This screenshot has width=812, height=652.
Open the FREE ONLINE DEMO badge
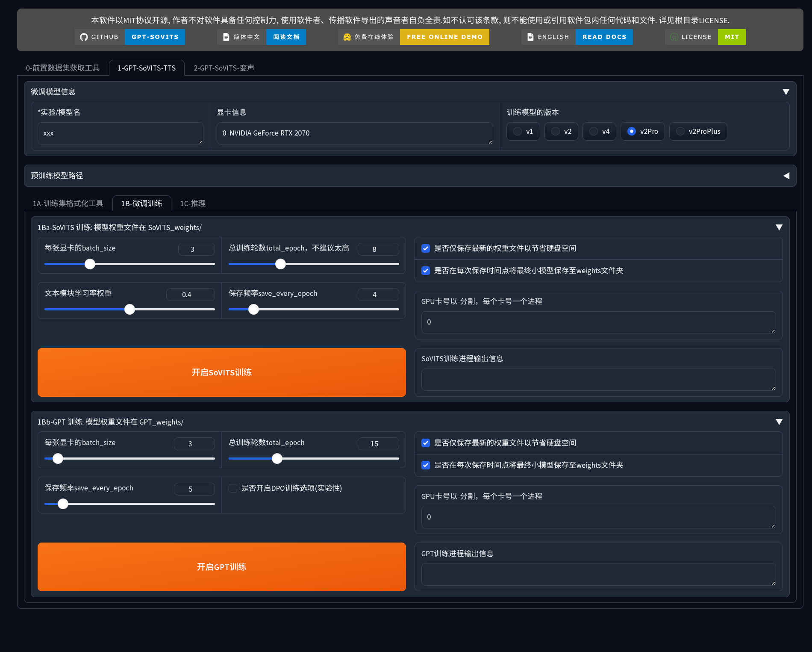444,37
